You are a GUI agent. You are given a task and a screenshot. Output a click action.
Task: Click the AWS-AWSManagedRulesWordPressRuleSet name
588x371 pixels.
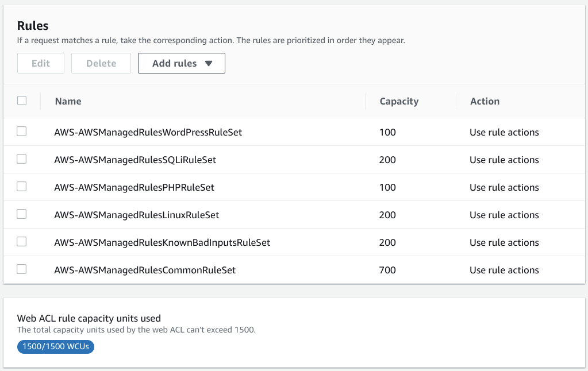[x=148, y=132]
